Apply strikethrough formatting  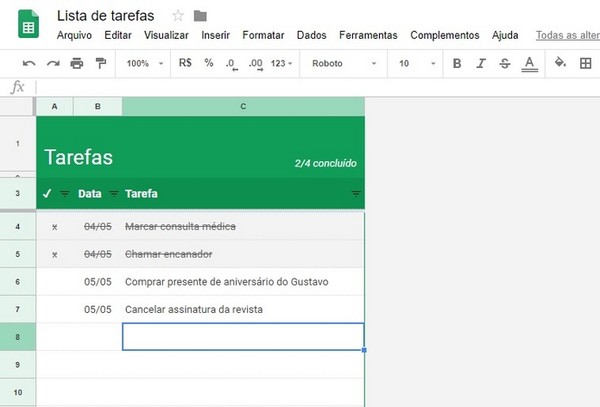pos(504,63)
